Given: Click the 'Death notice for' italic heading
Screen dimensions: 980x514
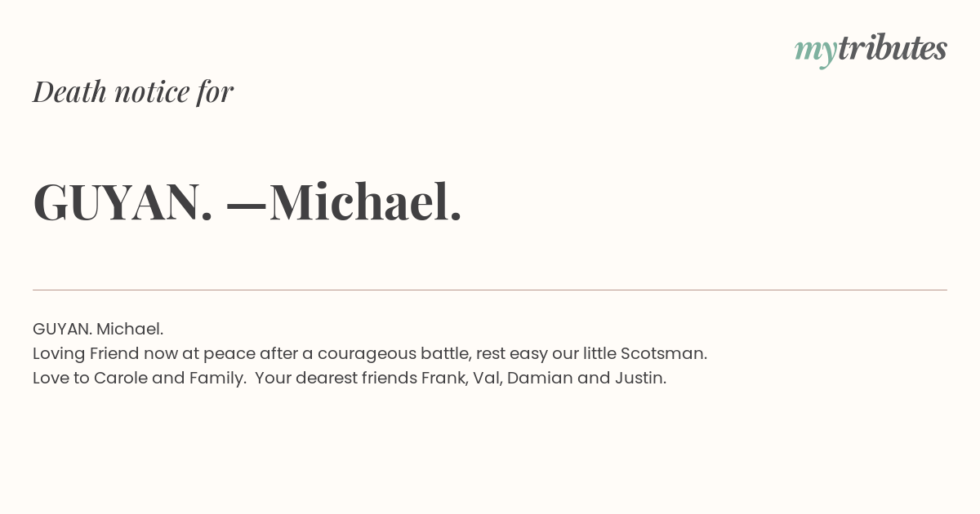Looking at the screenshot, I should tap(133, 91).
